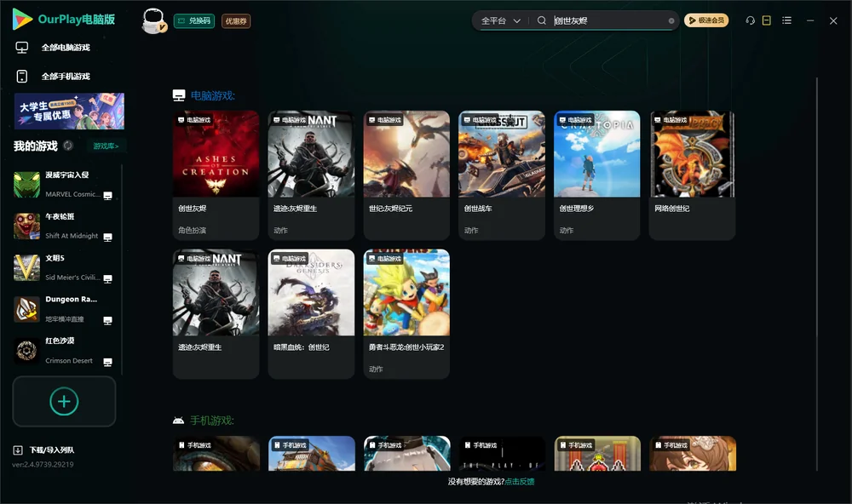The width and height of the screenshot is (852, 504).
Task: Click the 极速会员 membership button
Action: point(706,20)
